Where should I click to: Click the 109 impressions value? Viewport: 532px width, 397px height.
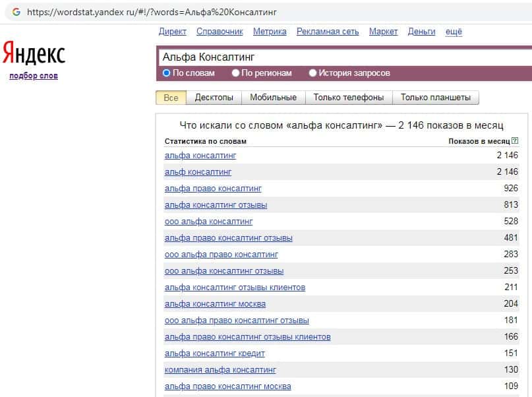click(x=511, y=386)
